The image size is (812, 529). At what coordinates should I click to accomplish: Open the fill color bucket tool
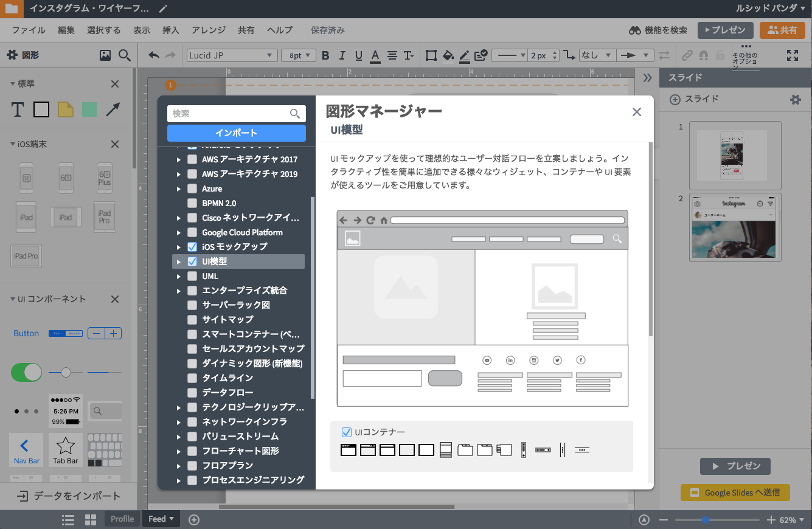(448, 55)
